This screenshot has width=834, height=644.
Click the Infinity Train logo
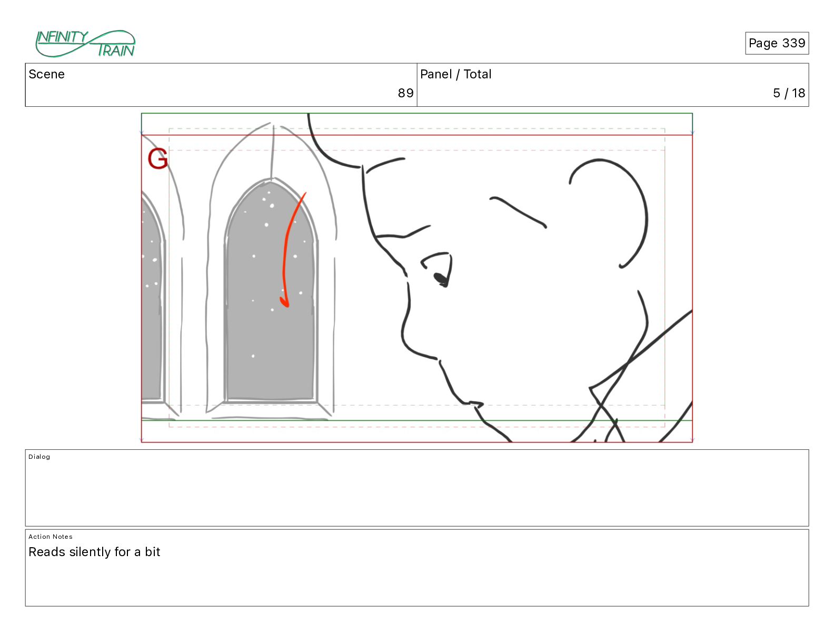[85, 44]
